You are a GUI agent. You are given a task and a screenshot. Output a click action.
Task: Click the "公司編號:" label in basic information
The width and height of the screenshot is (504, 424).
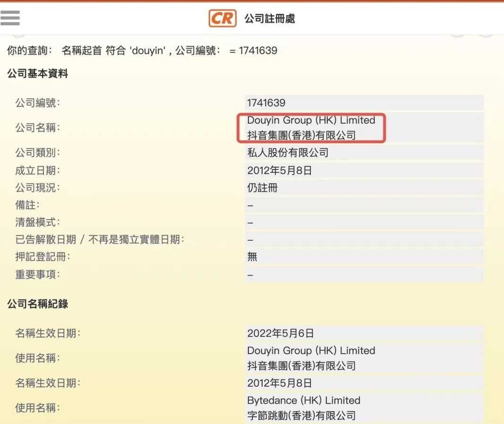38,103
